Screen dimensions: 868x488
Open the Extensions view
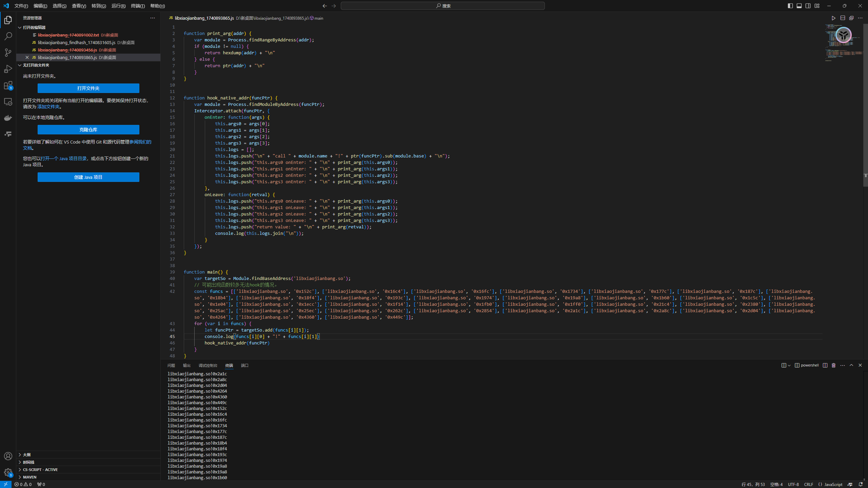[8, 85]
